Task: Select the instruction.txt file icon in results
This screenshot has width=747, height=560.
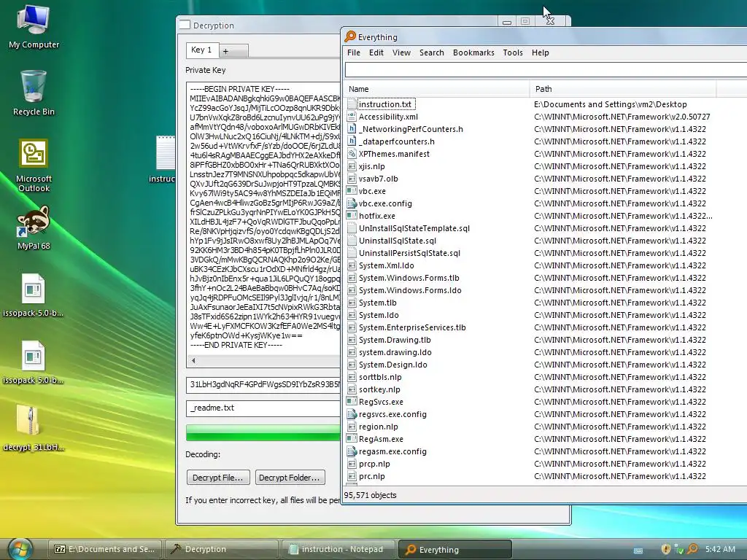Action: tap(352, 104)
